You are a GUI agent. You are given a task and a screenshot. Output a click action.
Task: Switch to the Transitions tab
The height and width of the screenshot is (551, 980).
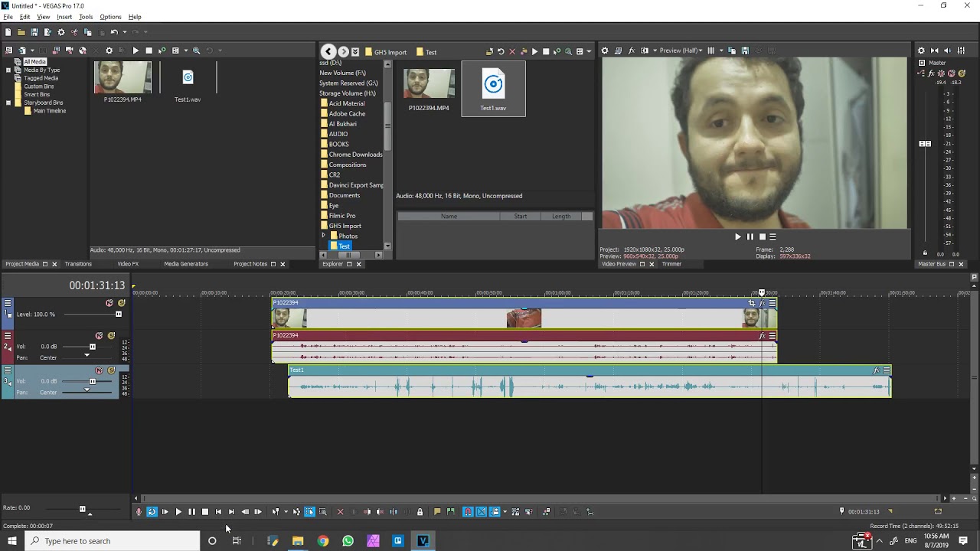click(78, 264)
